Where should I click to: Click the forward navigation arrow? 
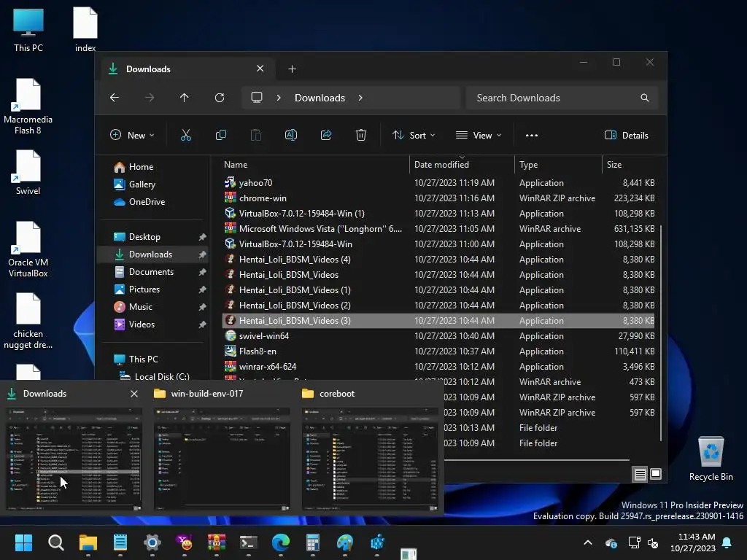150,98
